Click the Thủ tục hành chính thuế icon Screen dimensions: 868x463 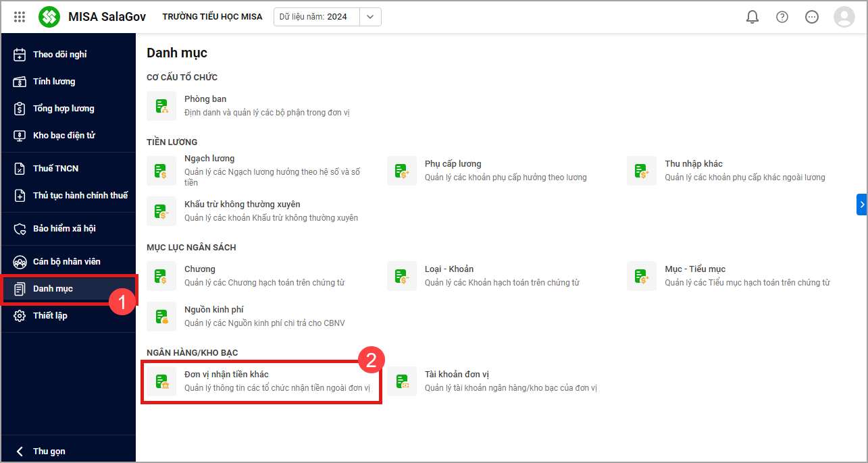point(20,196)
